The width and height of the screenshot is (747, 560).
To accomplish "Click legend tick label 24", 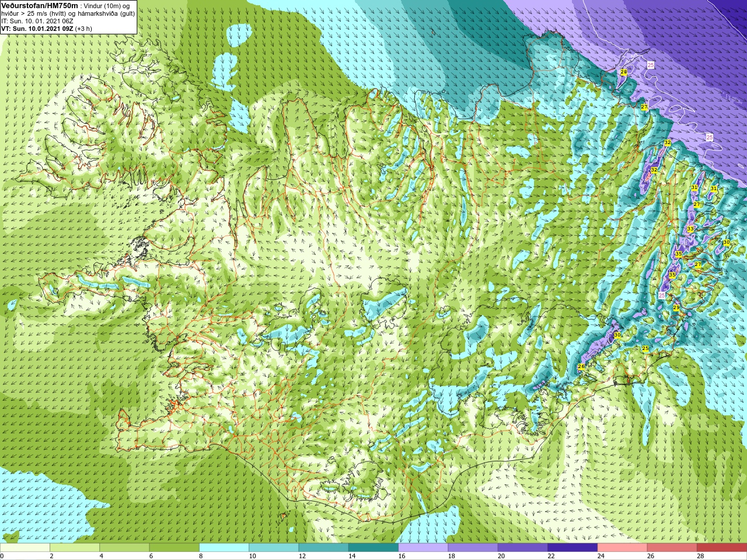I will coord(601,556).
